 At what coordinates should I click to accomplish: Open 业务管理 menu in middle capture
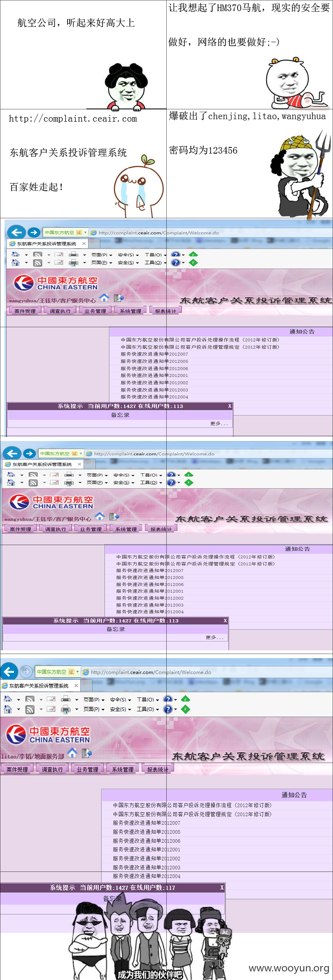tap(91, 529)
